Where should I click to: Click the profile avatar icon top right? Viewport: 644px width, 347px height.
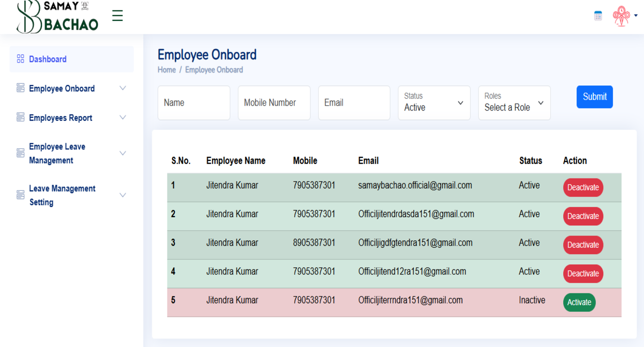[621, 15]
